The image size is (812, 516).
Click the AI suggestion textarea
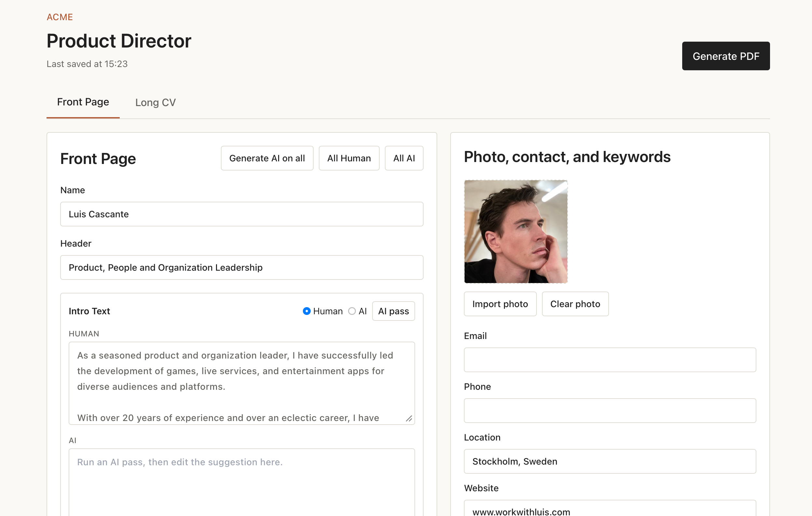click(242, 482)
